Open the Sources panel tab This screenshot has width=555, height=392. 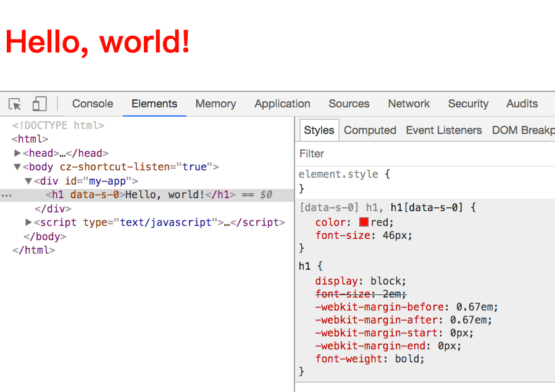pyautogui.click(x=349, y=104)
